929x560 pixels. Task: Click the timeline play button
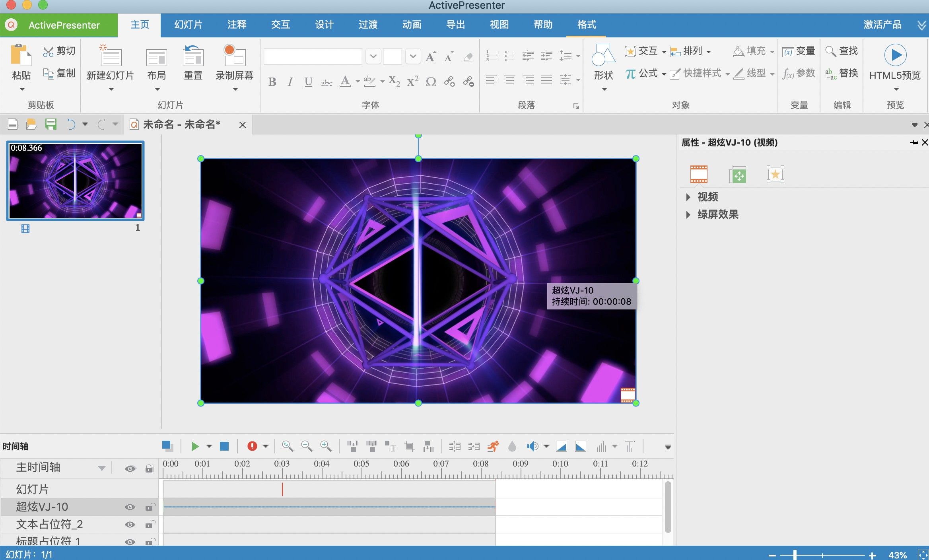pos(195,446)
